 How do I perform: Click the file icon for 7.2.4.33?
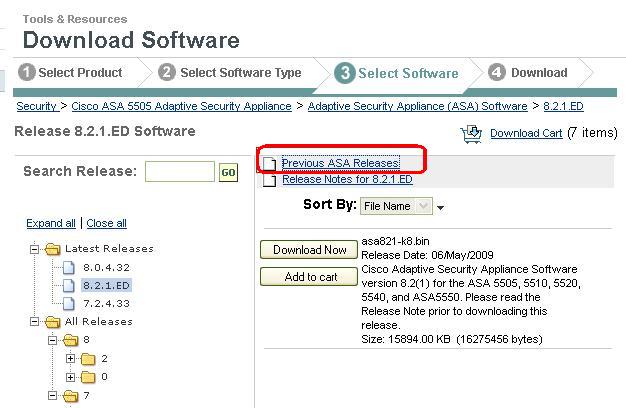point(69,303)
